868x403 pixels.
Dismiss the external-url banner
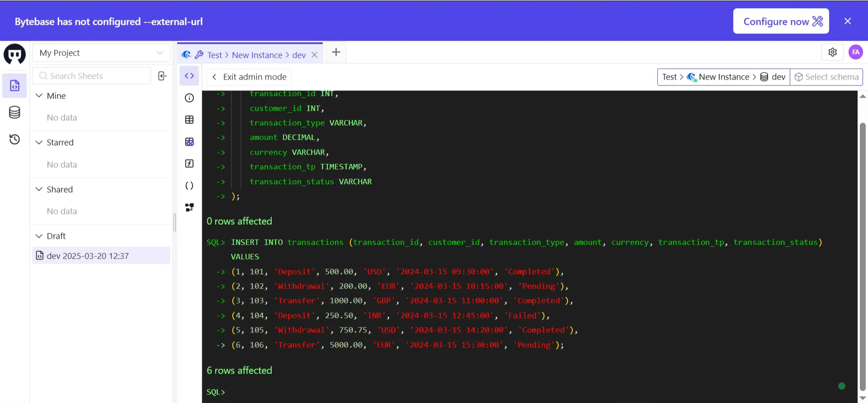pos(848,21)
